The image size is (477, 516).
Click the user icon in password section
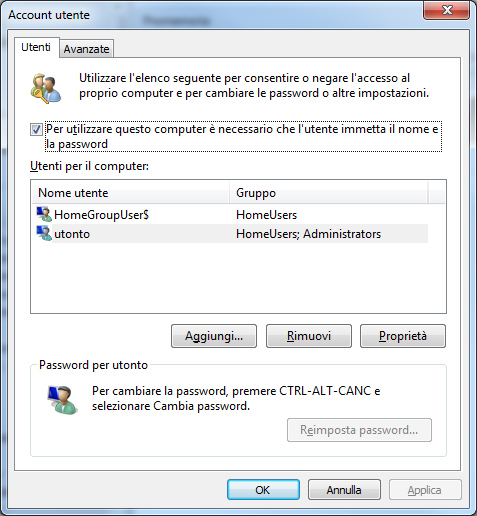click(63, 400)
